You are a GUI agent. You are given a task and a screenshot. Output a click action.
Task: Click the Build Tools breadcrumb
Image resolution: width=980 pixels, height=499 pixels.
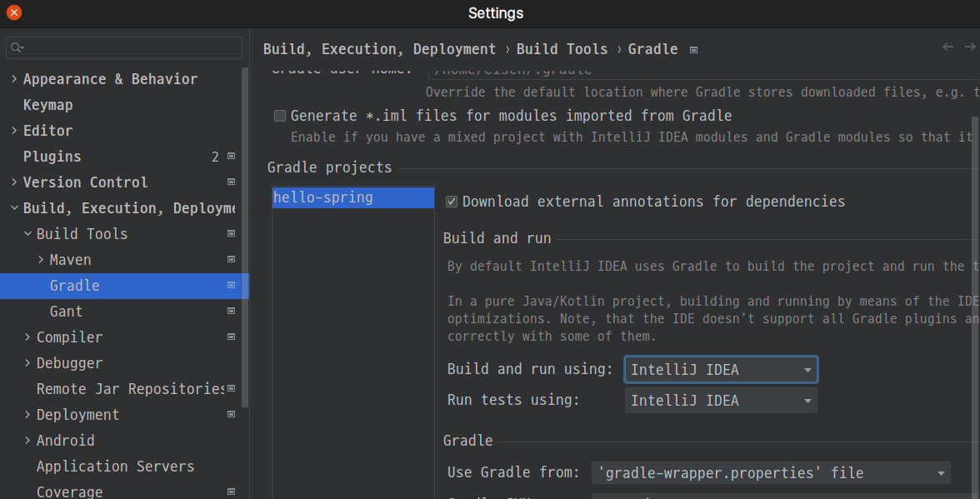pyautogui.click(x=562, y=49)
